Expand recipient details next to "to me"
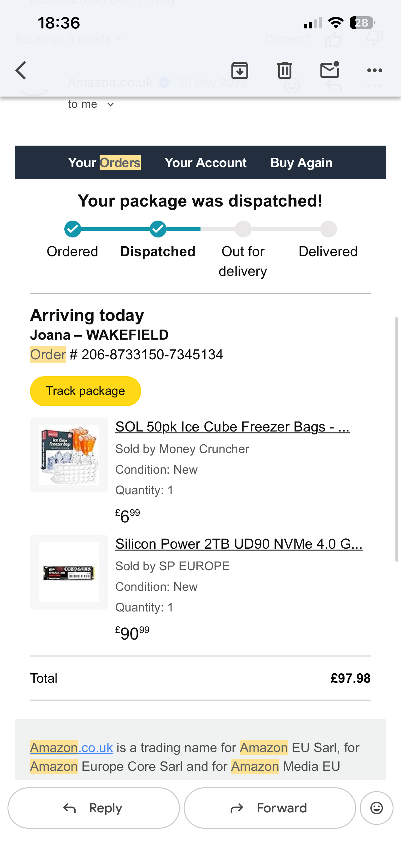 click(111, 105)
